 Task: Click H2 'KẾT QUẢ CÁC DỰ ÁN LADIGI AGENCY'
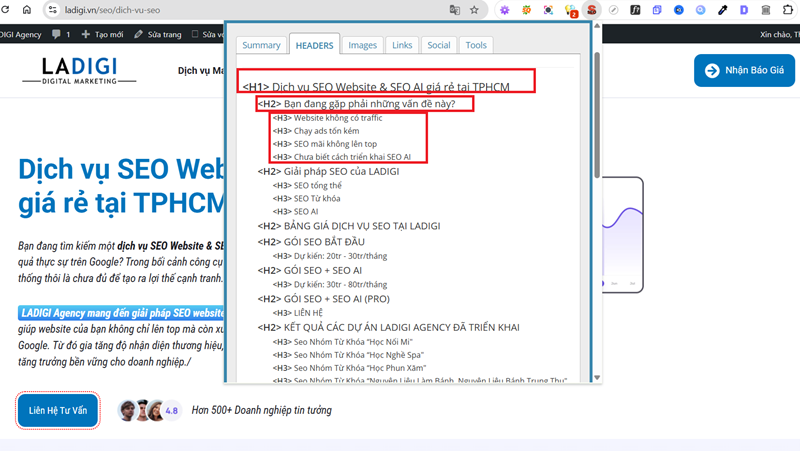(x=389, y=328)
